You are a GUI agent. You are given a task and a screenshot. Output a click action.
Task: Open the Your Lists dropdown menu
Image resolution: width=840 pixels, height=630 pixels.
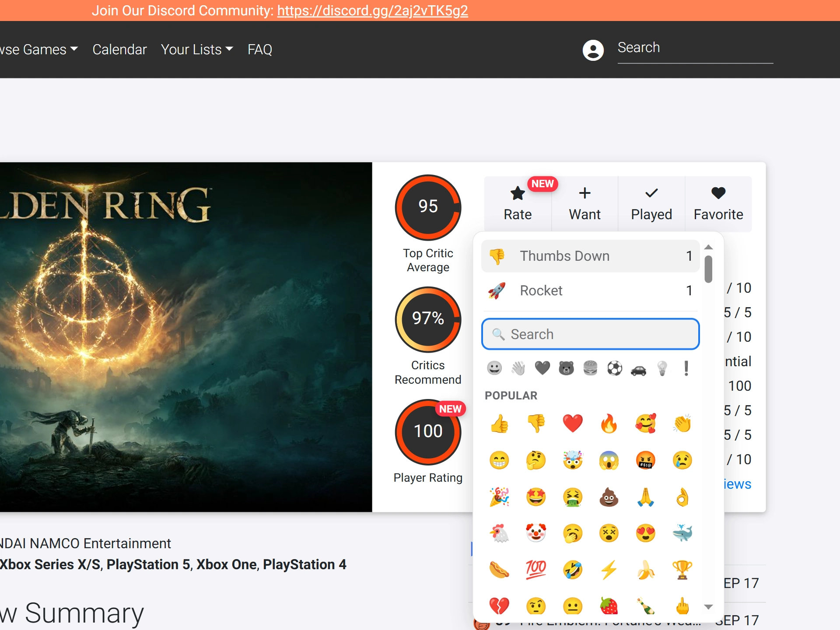(x=197, y=49)
